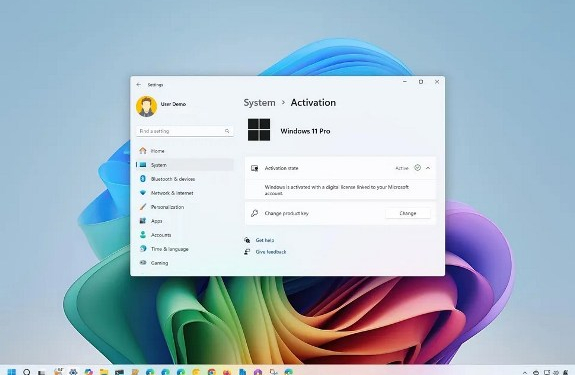Go to Home in the sidebar
The image size is (575, 375).
pyautogui.click(x=185, y=151)
